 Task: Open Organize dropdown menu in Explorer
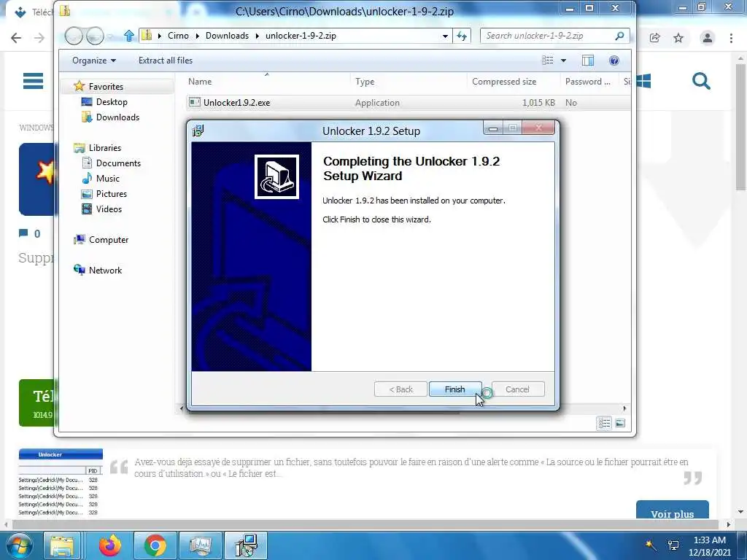94,61
